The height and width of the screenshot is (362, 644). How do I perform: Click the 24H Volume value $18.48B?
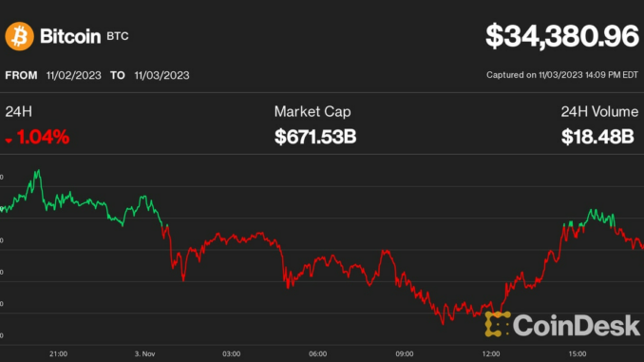[x=597, y=137]
